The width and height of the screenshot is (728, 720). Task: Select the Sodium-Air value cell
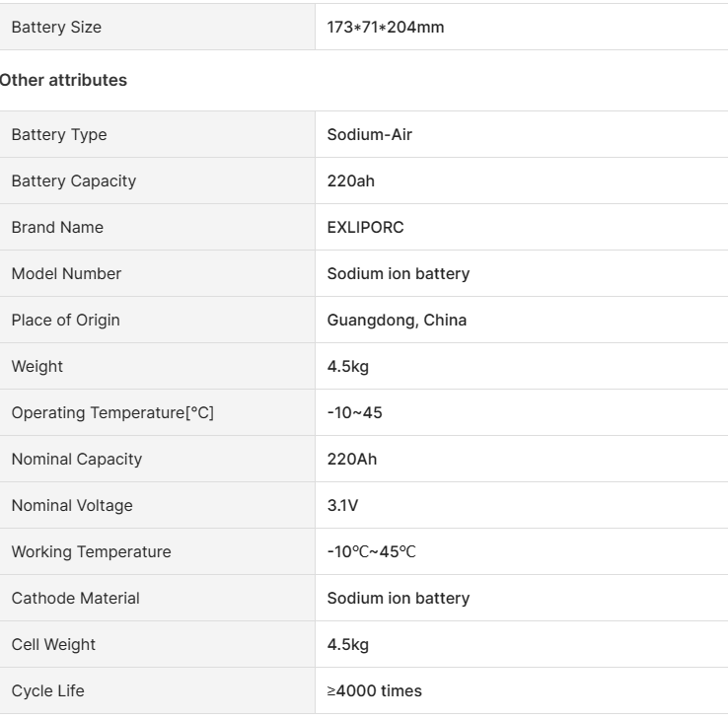click(370, 134)
